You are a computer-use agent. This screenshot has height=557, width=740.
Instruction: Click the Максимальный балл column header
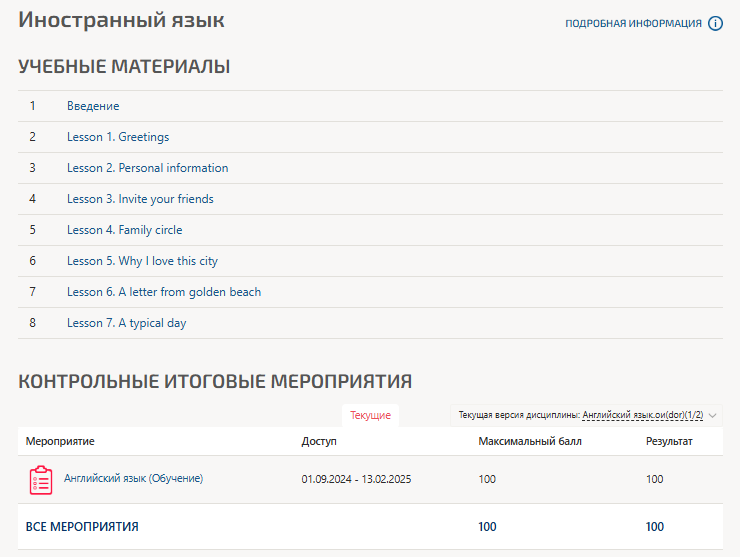coord(530,441)
